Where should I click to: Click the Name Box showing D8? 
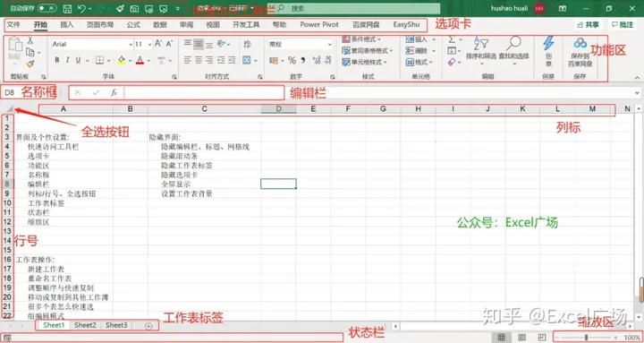[x=10, y=93]
